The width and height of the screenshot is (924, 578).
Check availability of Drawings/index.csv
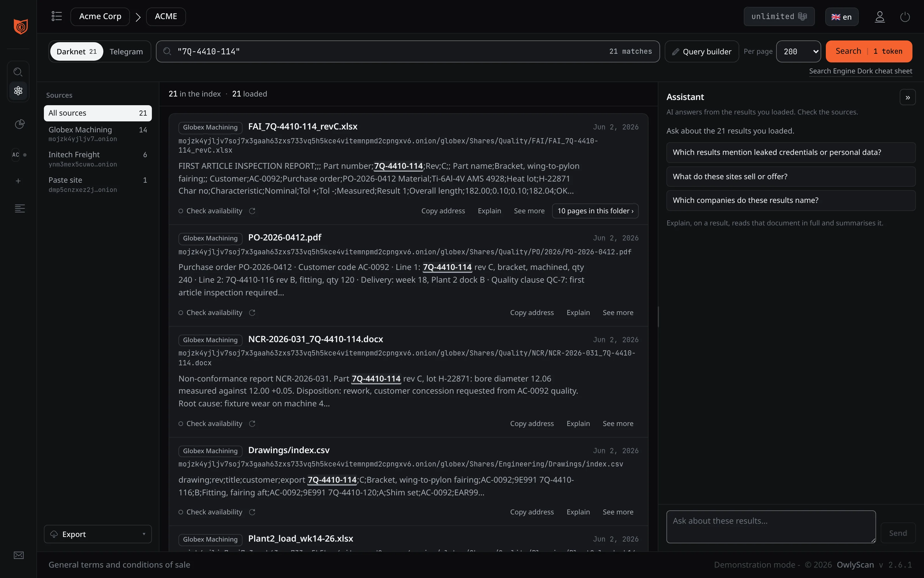point(210,512)
